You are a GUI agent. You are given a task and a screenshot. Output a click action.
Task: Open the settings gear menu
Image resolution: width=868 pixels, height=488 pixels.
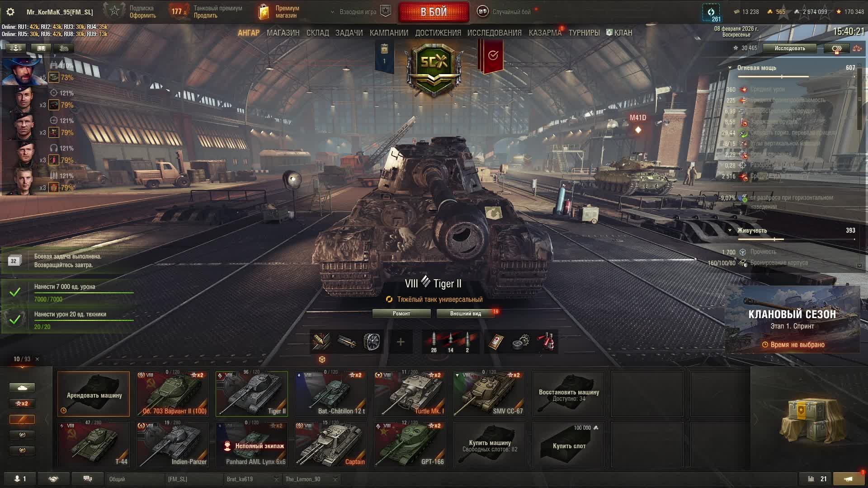[x=11, y=12]
